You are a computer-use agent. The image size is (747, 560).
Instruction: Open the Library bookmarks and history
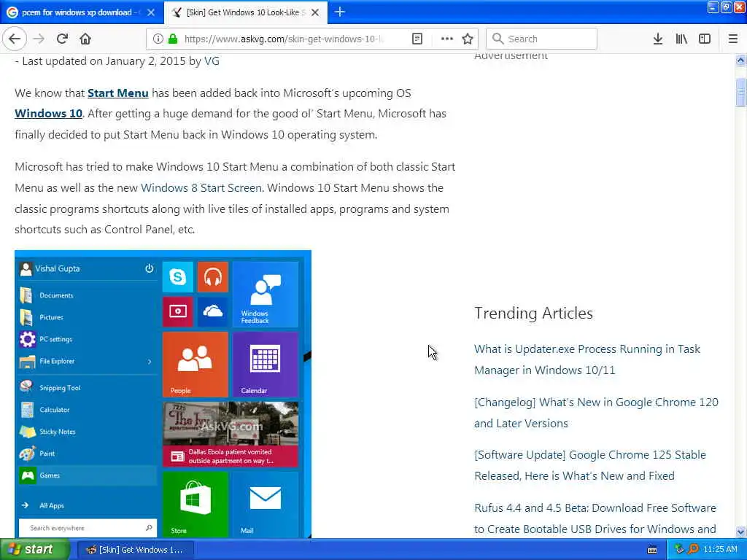[x=681, y=39]
